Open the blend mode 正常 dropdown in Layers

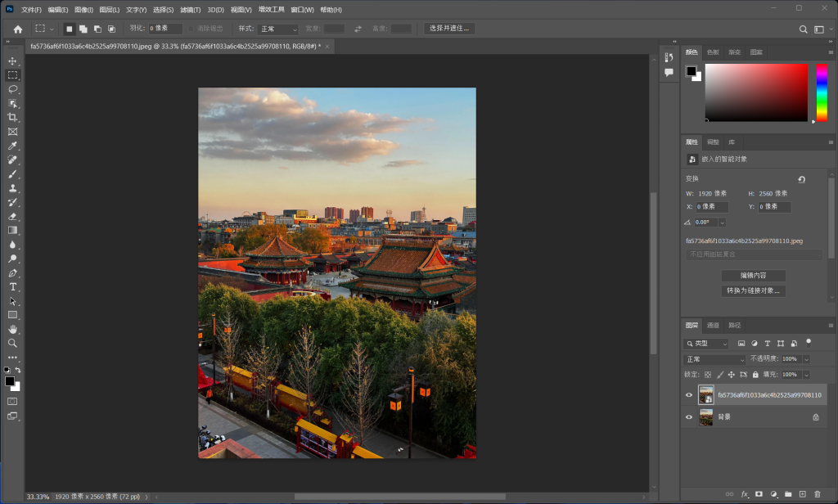tap(714, 359)
